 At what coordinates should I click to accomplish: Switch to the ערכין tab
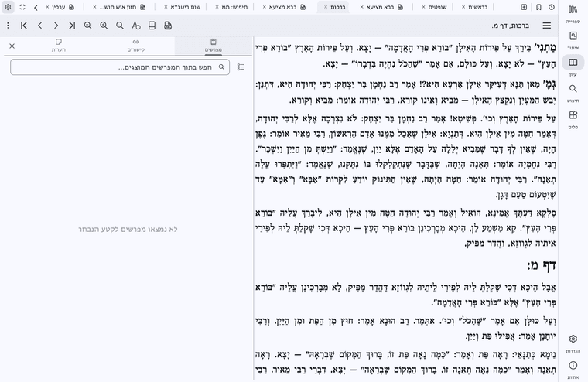(60, 7)
